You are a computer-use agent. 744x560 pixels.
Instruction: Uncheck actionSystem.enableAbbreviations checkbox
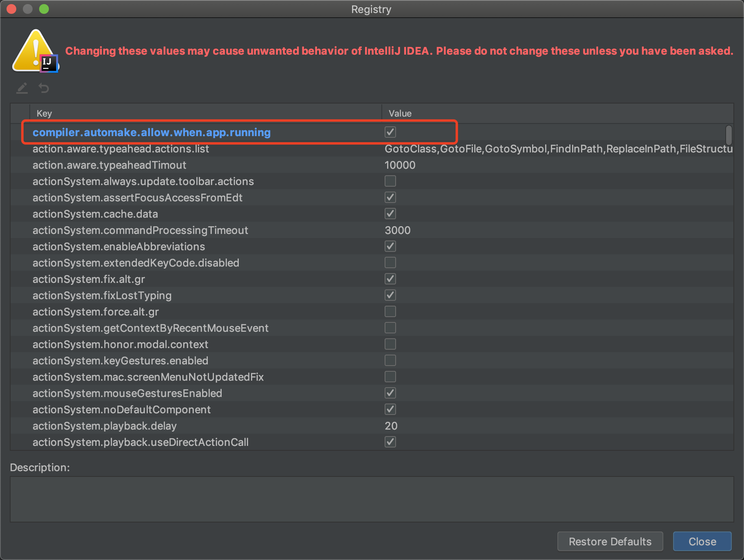click(390, 246)
